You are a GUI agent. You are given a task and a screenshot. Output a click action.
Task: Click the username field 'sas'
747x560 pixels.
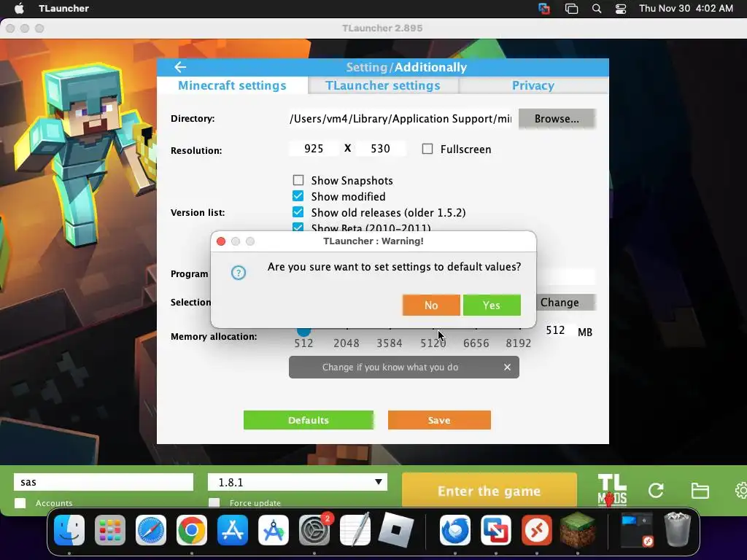[104, 482]
